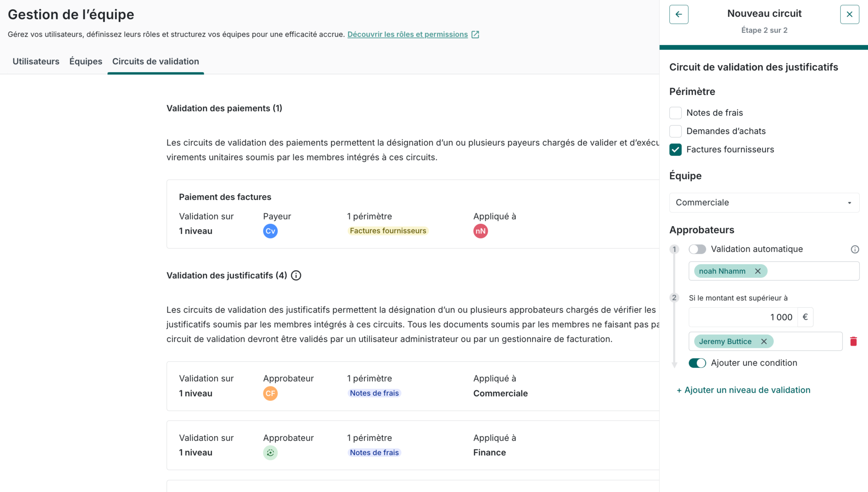This screenshot has width=868, height=492.
Task: Click Notes de frais tag for Commerciale
Action: pos(374,393)
